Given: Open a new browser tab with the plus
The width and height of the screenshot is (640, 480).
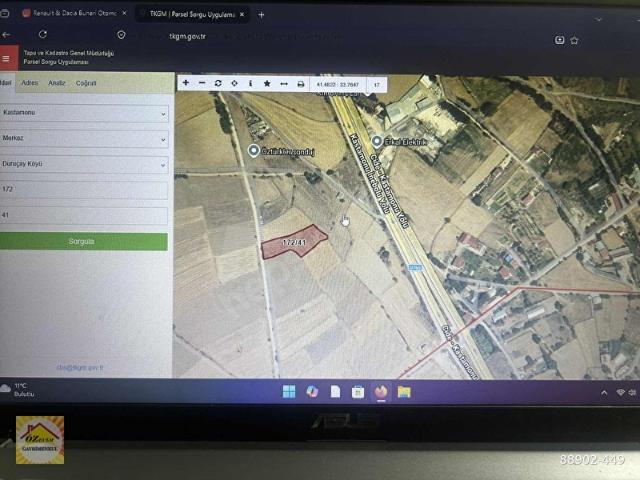Looking at the screenshot, I should tap(261, 15).
